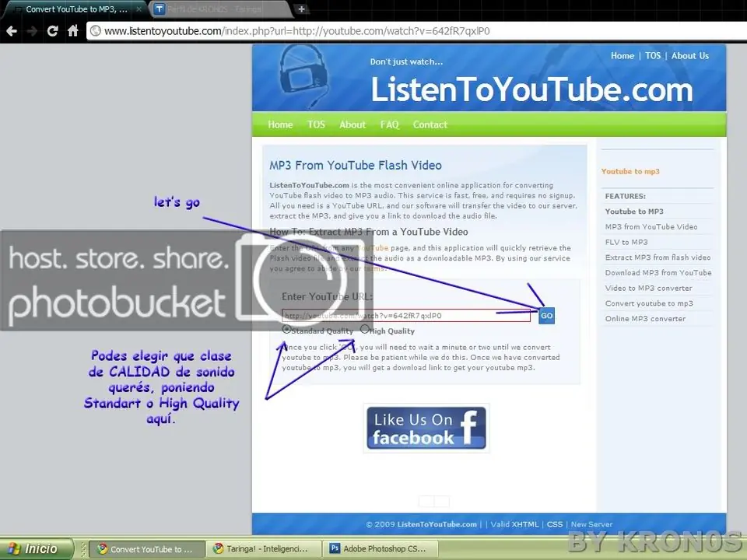Open orange Youtube to mp3 sidebar link
Image resolution: width=747 pixels, height=560 pixels.
630,171
